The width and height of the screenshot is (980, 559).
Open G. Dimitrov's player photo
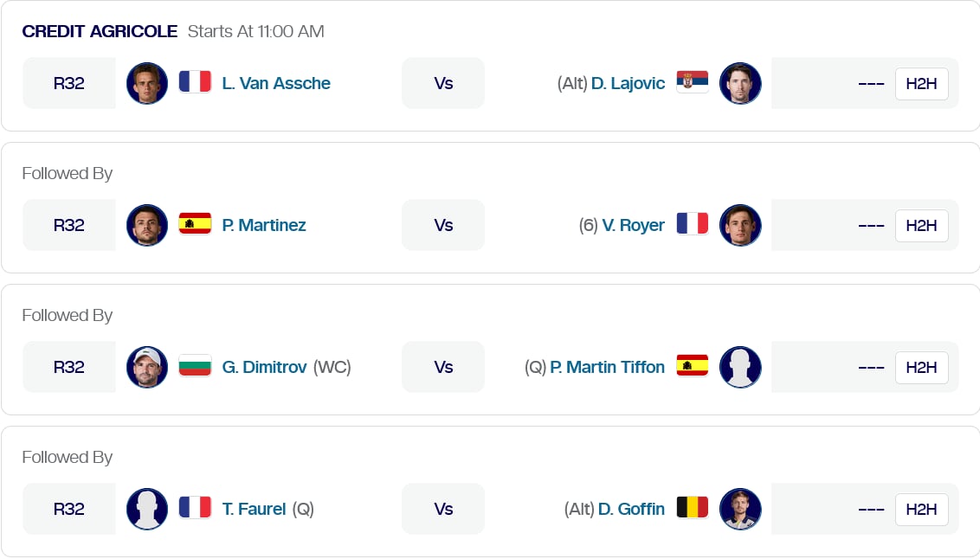click(147, 367)
